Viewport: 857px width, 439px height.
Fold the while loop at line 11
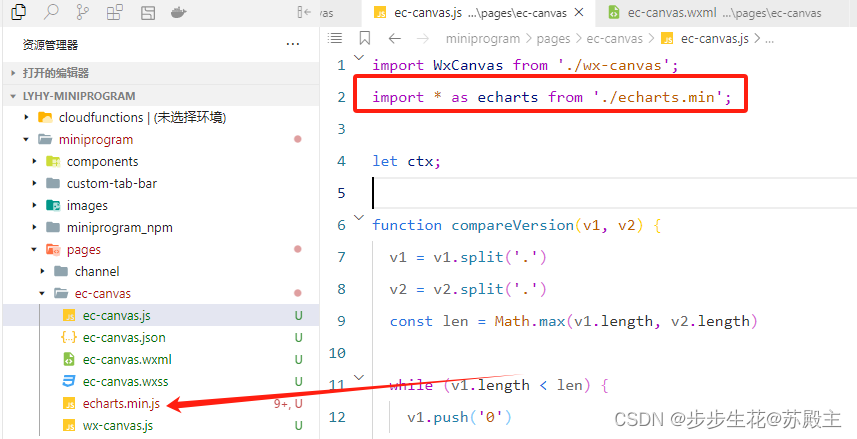359,377
